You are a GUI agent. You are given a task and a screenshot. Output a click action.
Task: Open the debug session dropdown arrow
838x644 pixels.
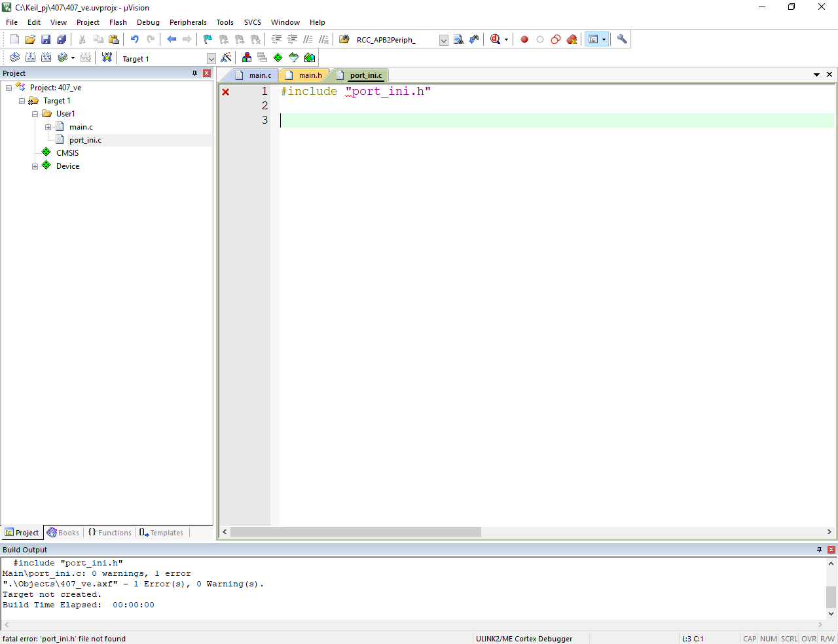506,40
